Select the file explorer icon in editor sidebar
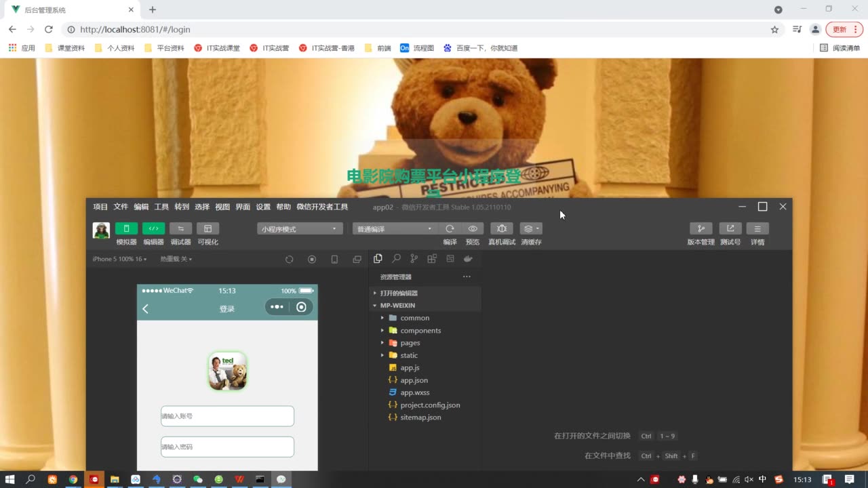Screen dimensions: 868x488 [x=378, y=258]
